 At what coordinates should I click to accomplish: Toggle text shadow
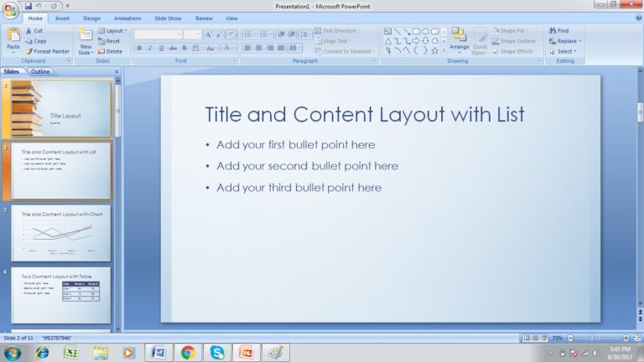(x=184, y=48)
